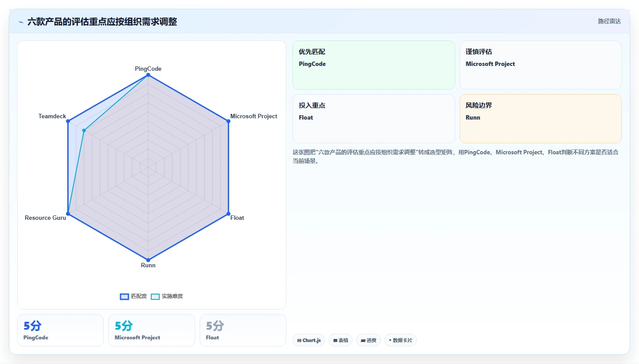639x364 pixels.
Task: Select the 5分 Microsoft Project score card
Action: pos(151,330)
